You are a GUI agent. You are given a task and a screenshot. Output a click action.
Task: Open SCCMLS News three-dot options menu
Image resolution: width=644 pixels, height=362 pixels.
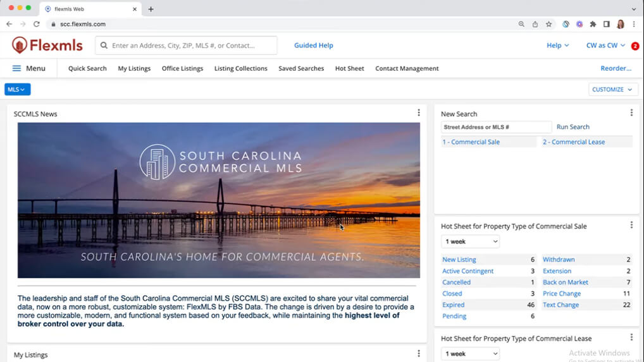click(x=418, y=113)
